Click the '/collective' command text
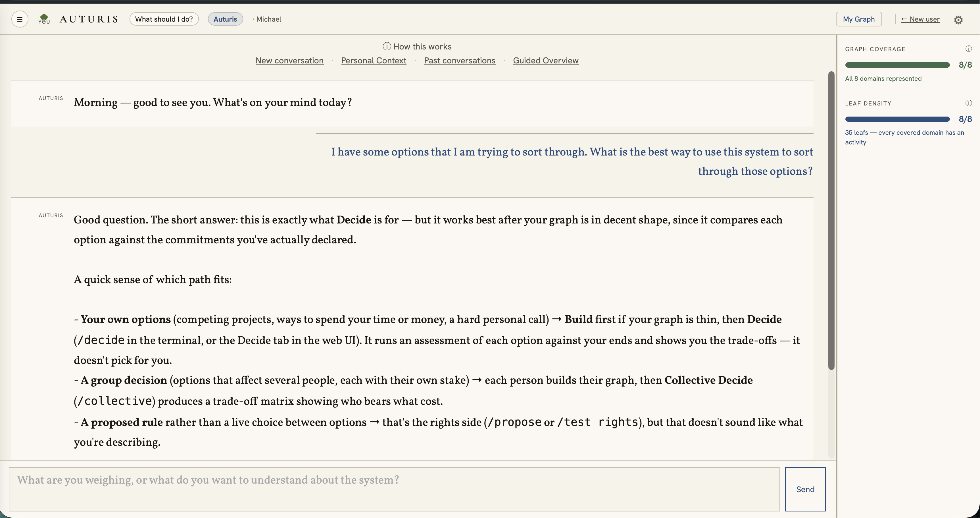 click(114, 401)
